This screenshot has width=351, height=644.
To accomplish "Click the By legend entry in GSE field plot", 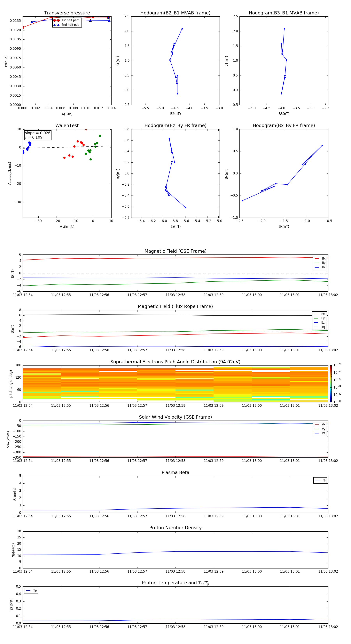I will pyautogui.click(x=320, y=263).
